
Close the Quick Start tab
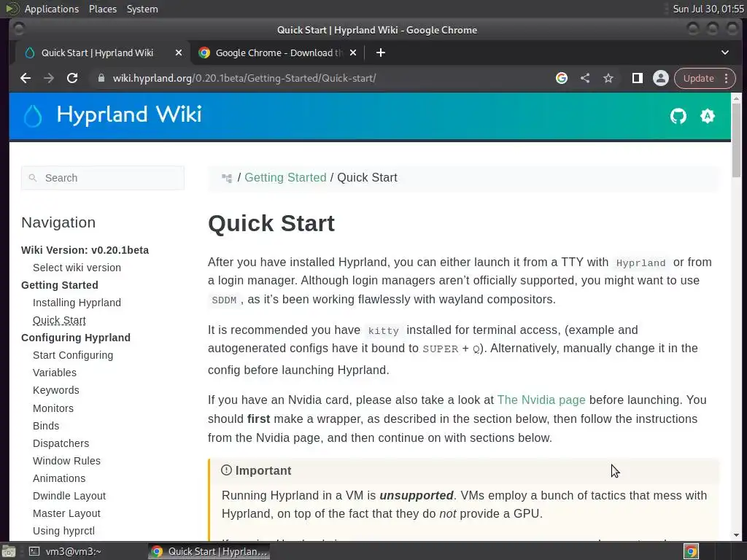tap(178, 52)
